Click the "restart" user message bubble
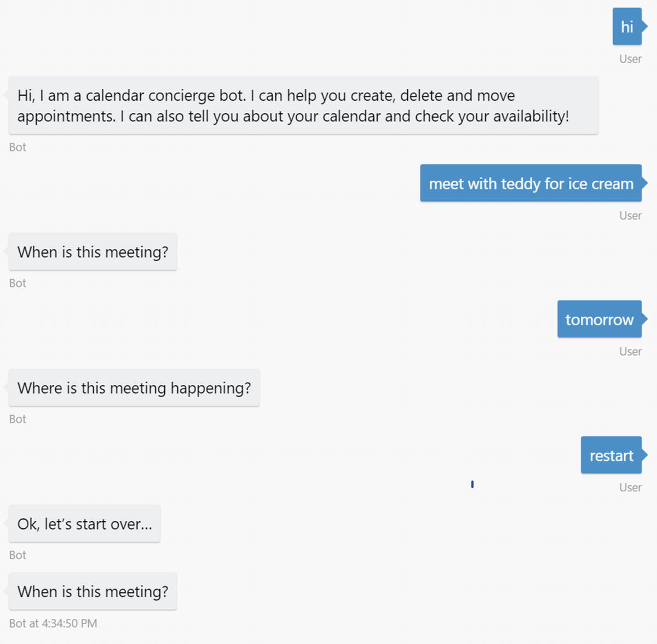Screen dimensions: 657x644 [x=611, y=456]
